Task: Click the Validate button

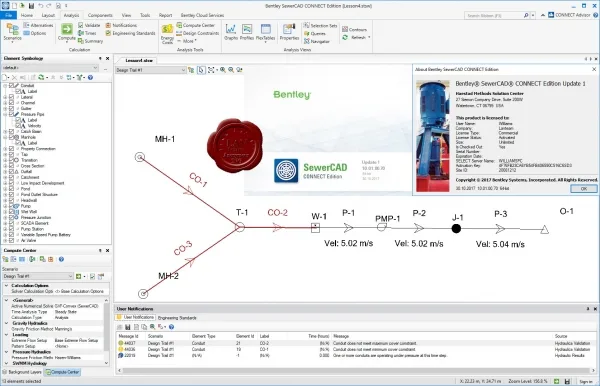Action: [89, 25]
